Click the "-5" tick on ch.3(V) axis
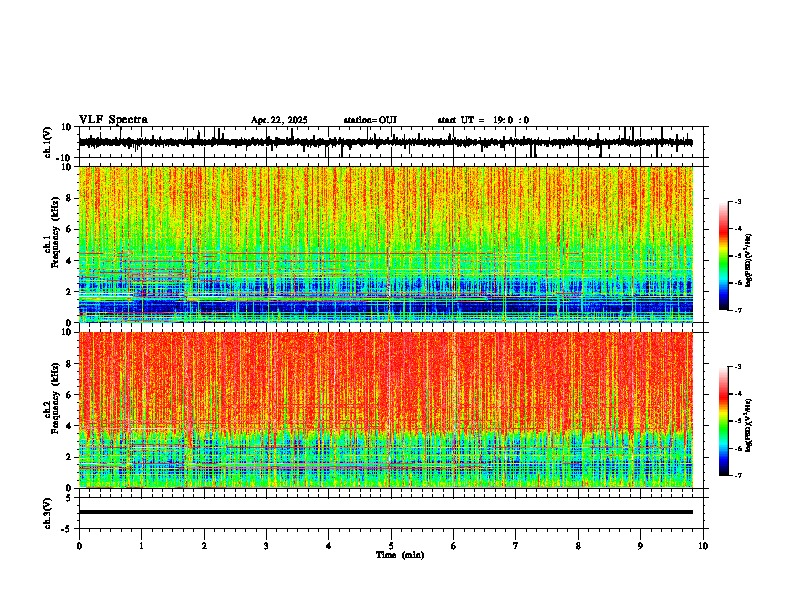The width and height of the screenshot is (792, 612). 68,529
